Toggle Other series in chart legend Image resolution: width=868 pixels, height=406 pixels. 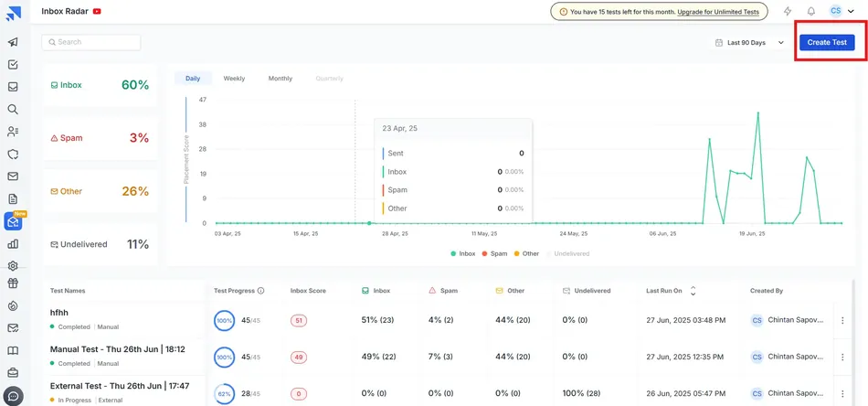tap(526, 253)
